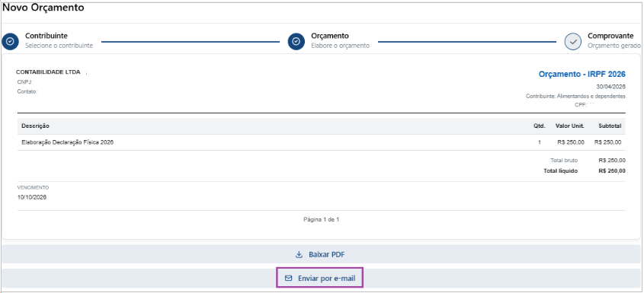Click the 'Orçamento - IRPF 2026' title

point(582,75)
